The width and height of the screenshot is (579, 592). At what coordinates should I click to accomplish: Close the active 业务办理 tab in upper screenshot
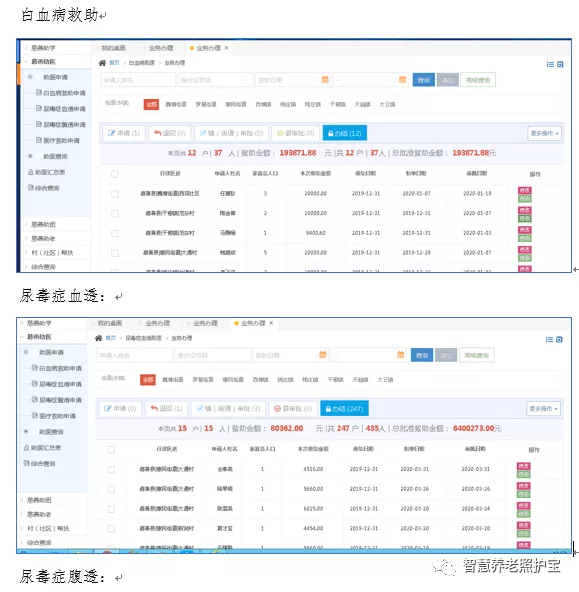pyautogui.click(x=226, y=48)
